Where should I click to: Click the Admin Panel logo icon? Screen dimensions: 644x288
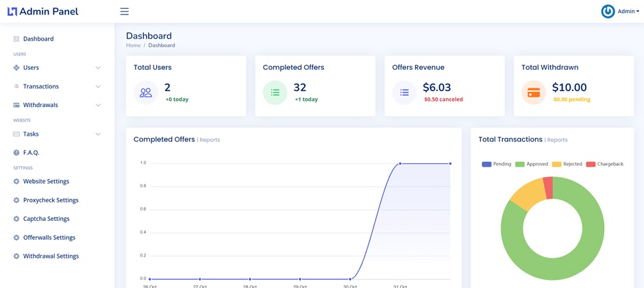12,12
